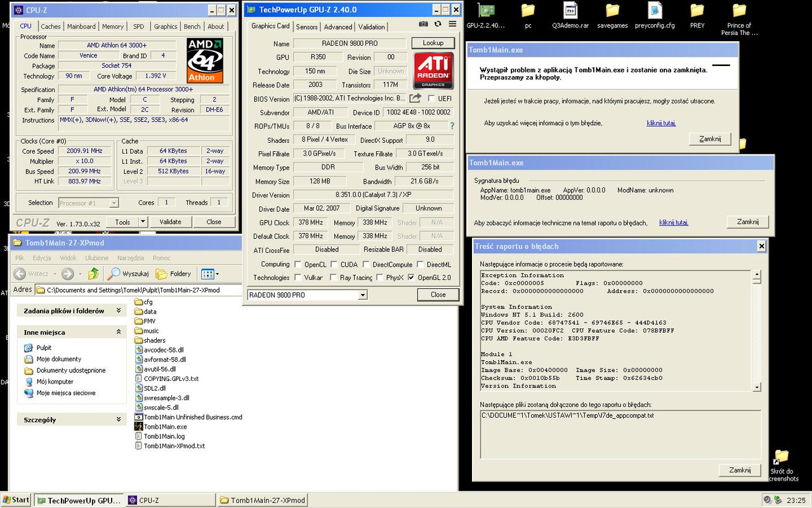The width and height of the screenshot is (812, 508).
Task: Open the GPU-Z hamburger menu
Action: 452,24
